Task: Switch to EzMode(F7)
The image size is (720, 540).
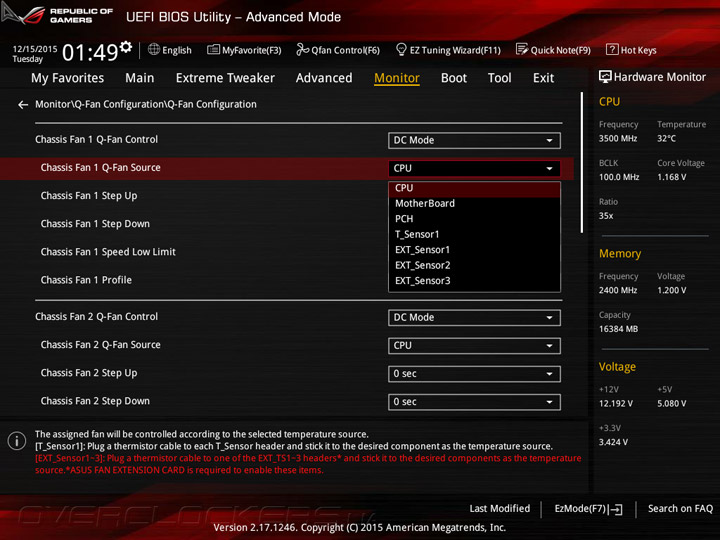Action: click(588, 509)
